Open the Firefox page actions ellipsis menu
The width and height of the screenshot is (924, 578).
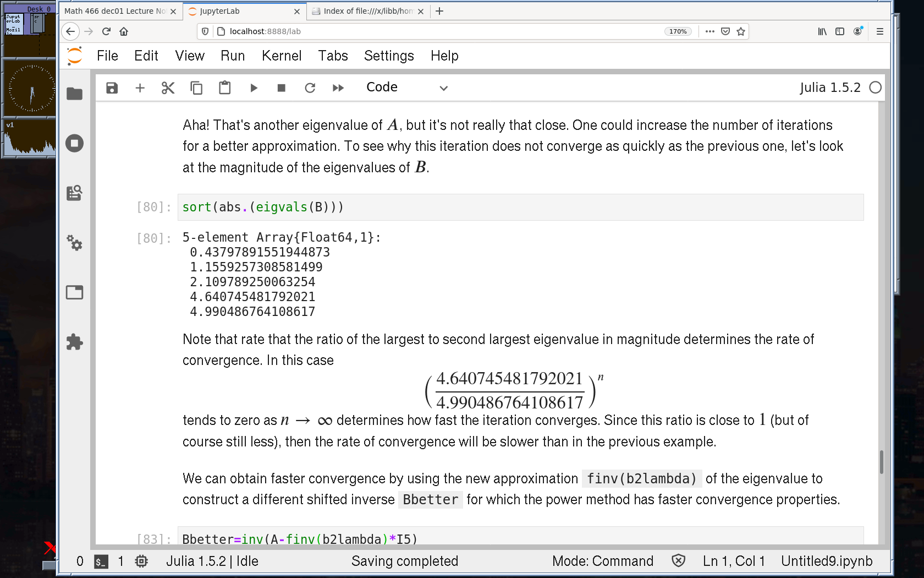(710, 31)
